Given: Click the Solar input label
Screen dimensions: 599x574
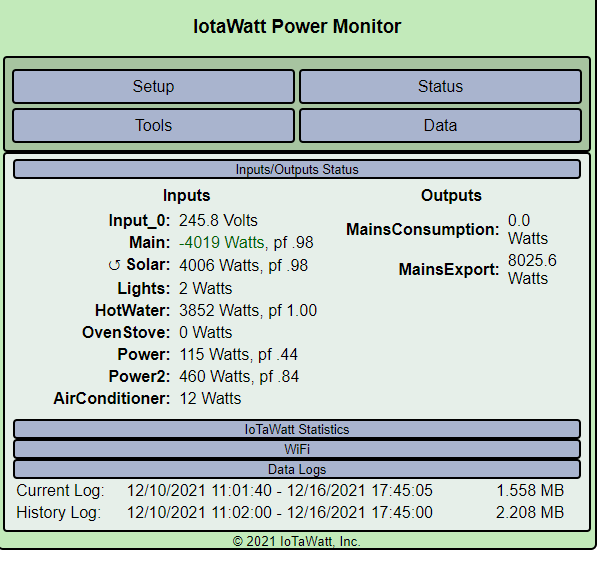Looking at the screenshot, I should pos(148,265).
